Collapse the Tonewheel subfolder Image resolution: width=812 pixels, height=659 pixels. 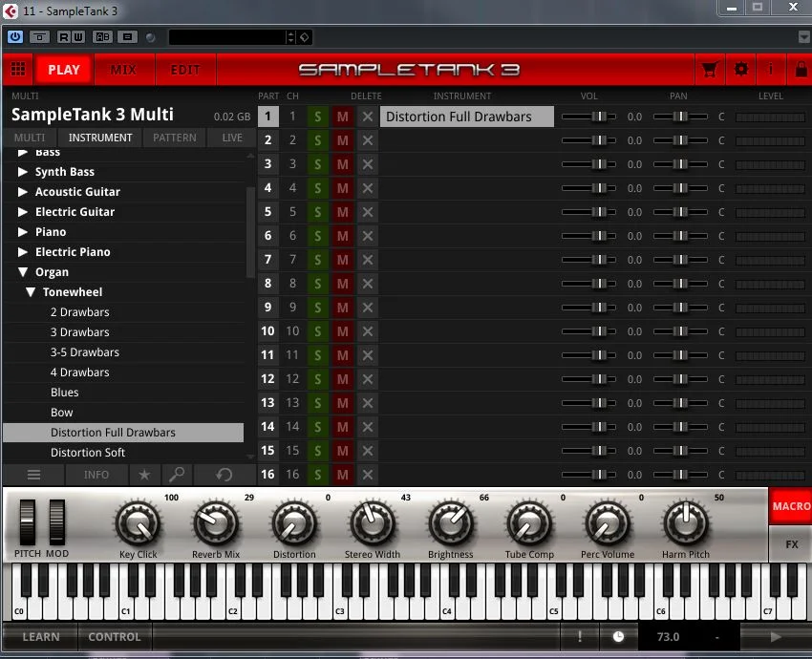31,292
